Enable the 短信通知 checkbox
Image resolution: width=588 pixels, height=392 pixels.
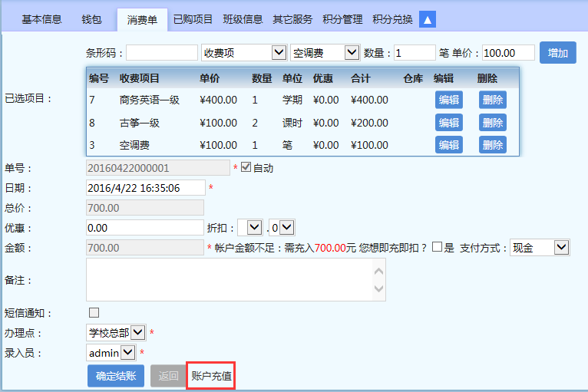[94, 312]
